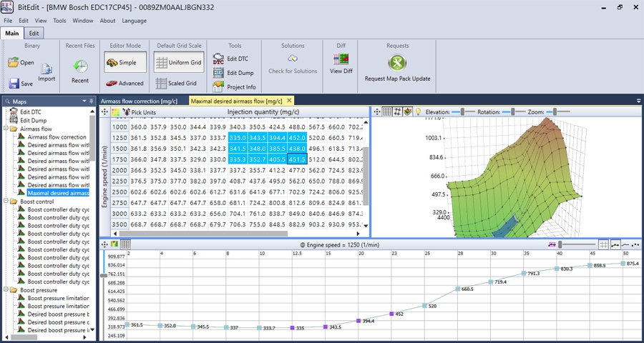The height and width of the screenshot is (343, 644).
Task: Collapse the Boost control folder
Action: (x=6, y=202)
